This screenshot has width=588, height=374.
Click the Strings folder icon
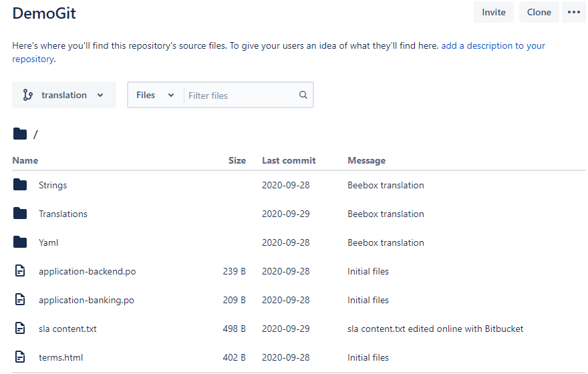[20, 185]
